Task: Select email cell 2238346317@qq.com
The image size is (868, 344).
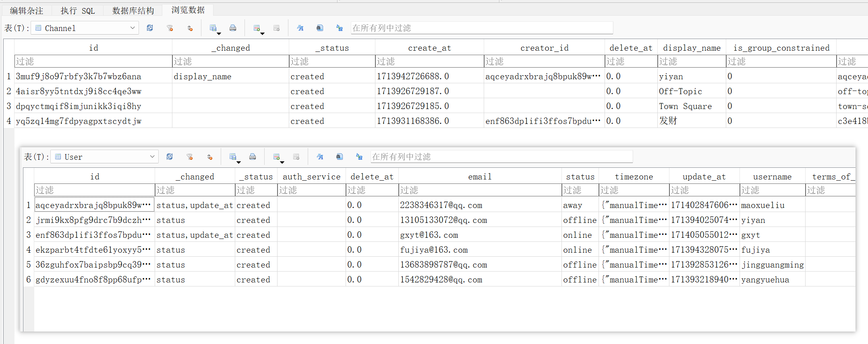Action: pos(480,205)
